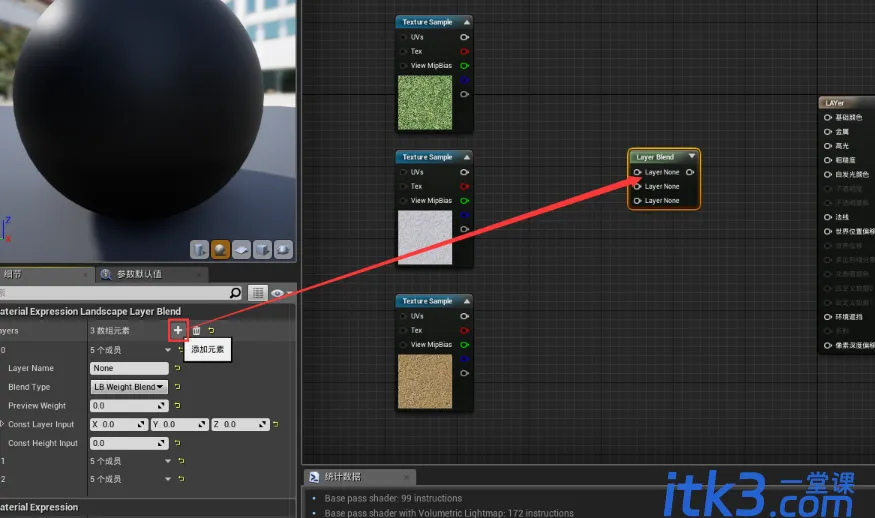Add a new element to the Layers array
The height and width of the screenshot is (518, 875).
(x=177, y=330)
